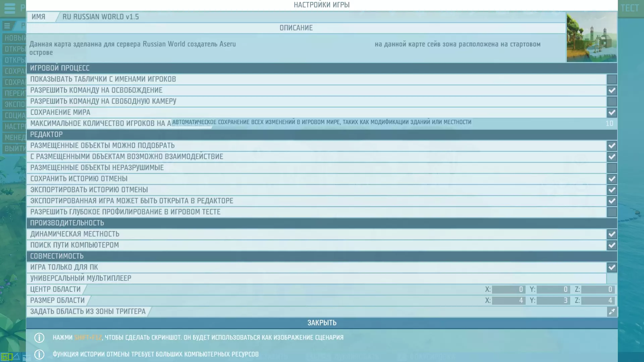This screenshot has width=644, height=362.
Task: Open the hamburger menu at top left
Action: point(10,8)
